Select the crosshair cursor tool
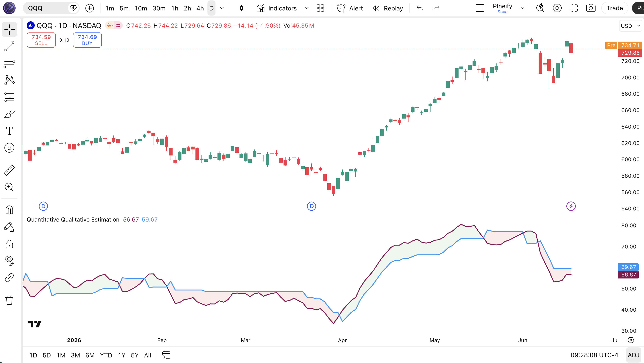This screenshot has height=363, width=644. pos(10,30)
